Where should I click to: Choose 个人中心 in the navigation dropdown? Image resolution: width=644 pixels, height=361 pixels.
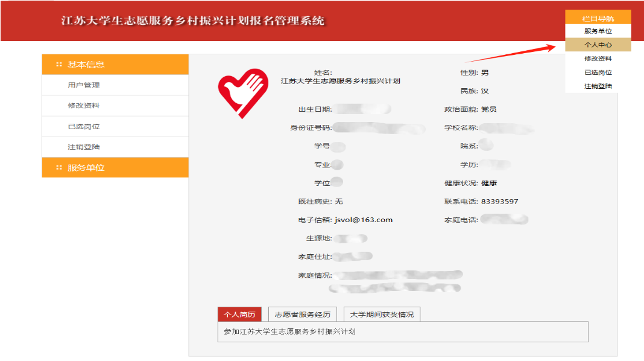coord(598,45)
